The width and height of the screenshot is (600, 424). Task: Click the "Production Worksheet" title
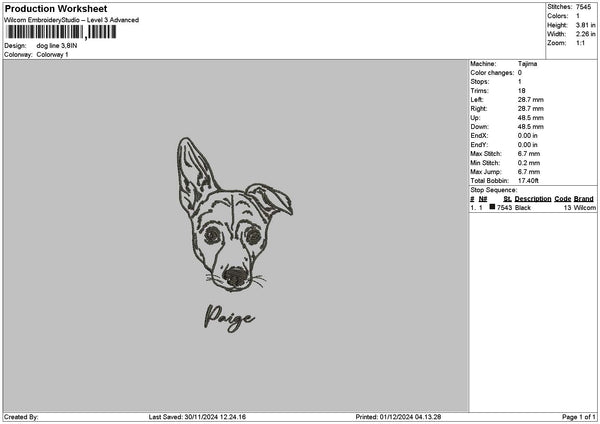[56, 9]
